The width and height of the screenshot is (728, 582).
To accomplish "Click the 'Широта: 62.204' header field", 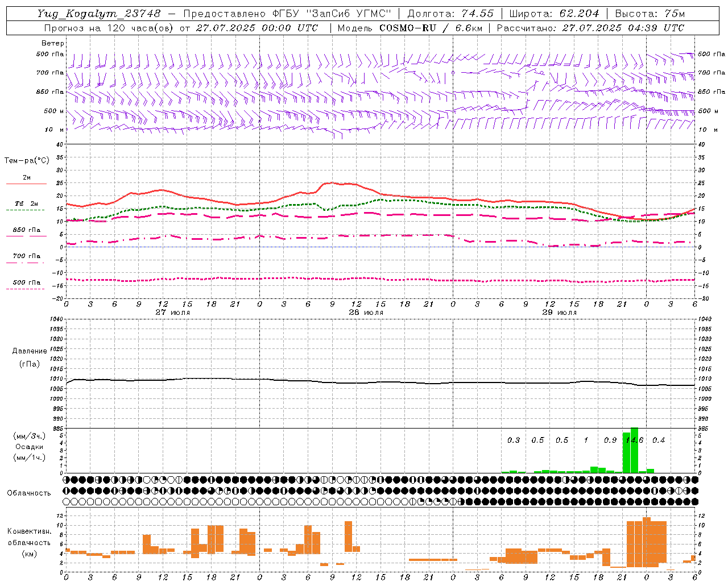I will click(x=554, y=14).
